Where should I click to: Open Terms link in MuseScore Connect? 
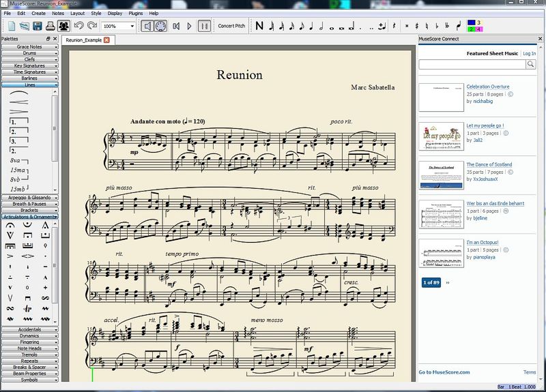[530, 372]
